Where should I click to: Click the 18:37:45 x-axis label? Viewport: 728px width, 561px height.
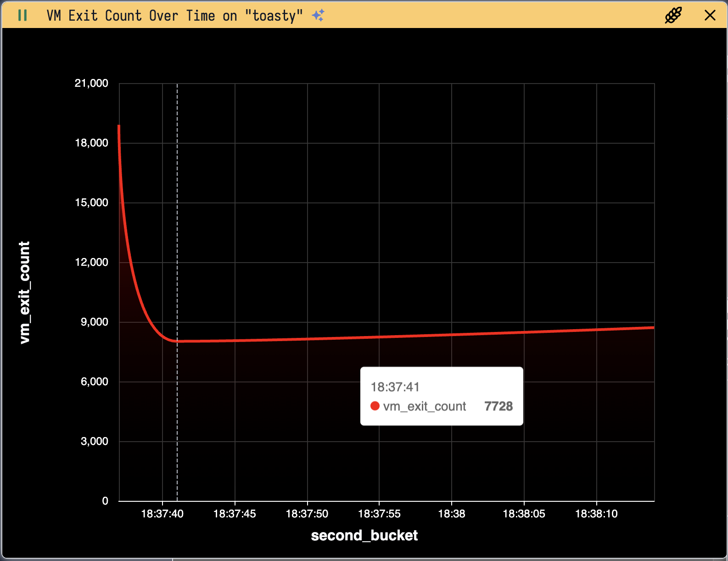coord(235,514)
